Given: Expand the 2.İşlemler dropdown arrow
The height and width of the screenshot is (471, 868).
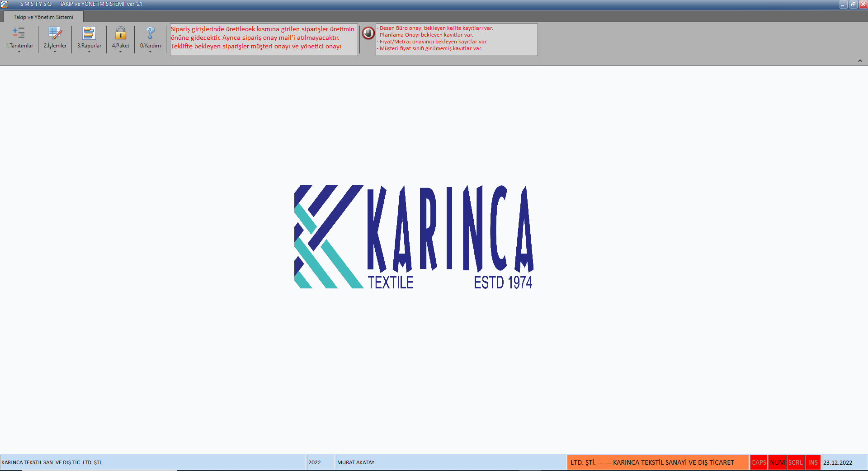Looking at the screenshot, I should [x=55, y=52].
